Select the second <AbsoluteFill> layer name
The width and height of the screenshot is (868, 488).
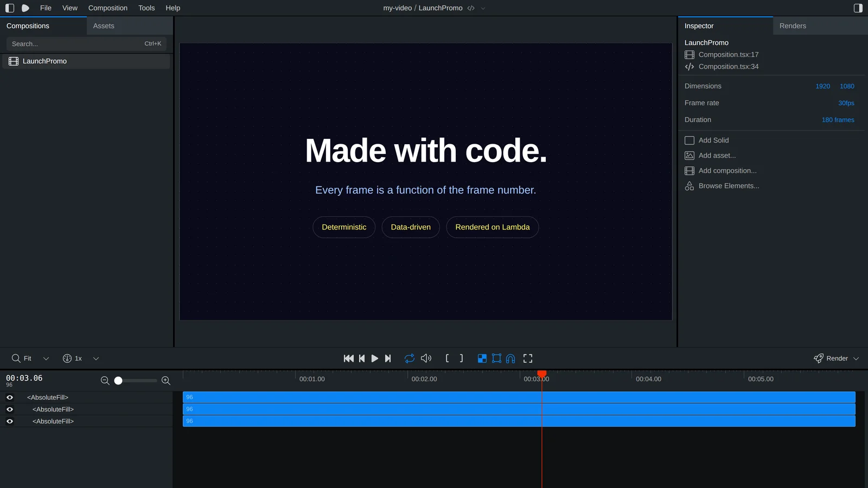click(53, 409)
